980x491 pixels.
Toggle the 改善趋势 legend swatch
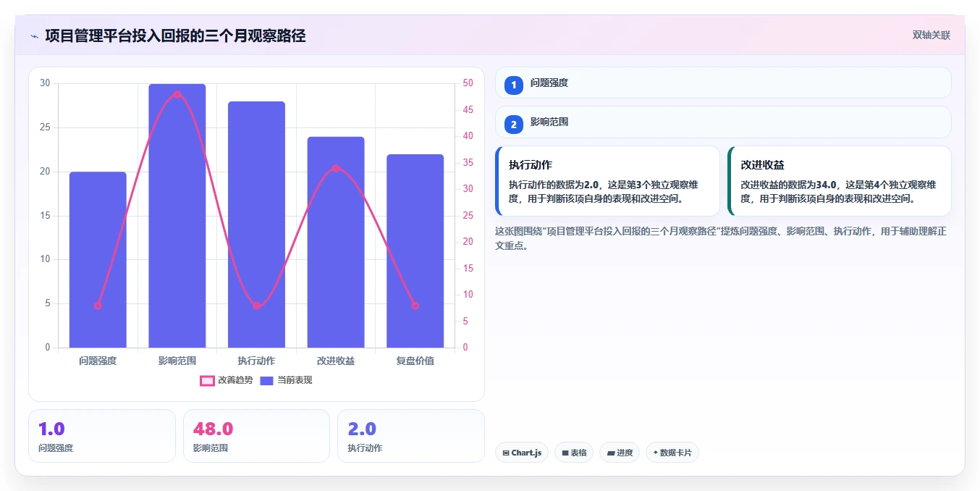click(207, 380)
